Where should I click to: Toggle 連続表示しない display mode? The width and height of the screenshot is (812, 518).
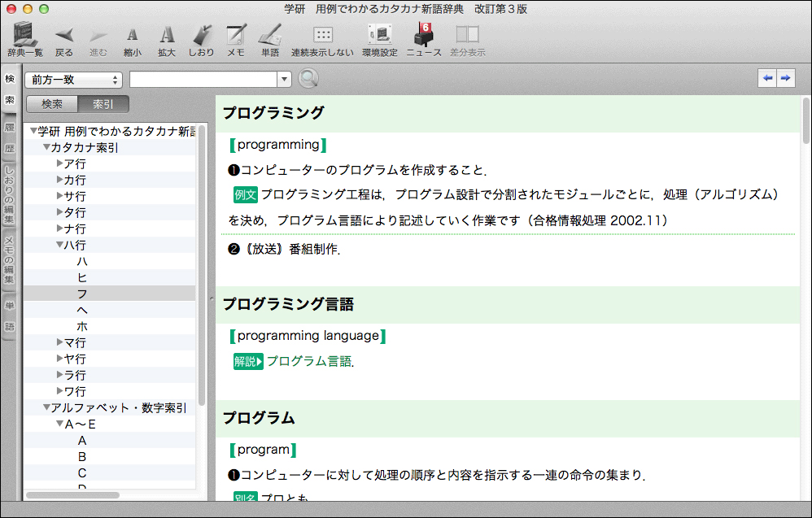coord(322,41)
